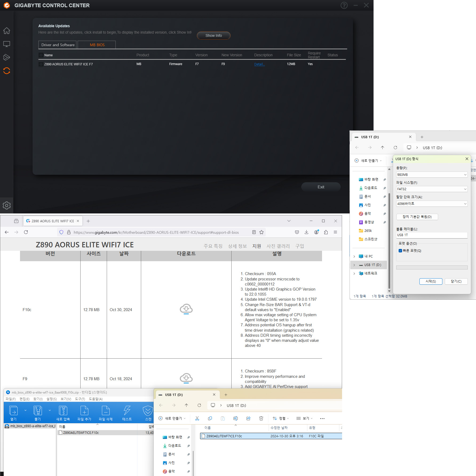476x476 pixels.
Task: Select 지원 tab on Gigabyte page
Action: pos(257,246)
